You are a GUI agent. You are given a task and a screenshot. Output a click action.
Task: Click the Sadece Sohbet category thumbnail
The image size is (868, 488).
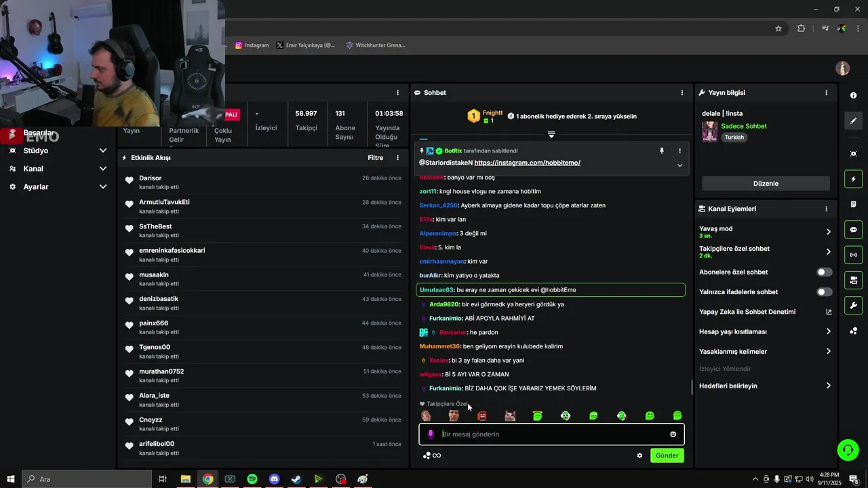click(x=709, y=131)
